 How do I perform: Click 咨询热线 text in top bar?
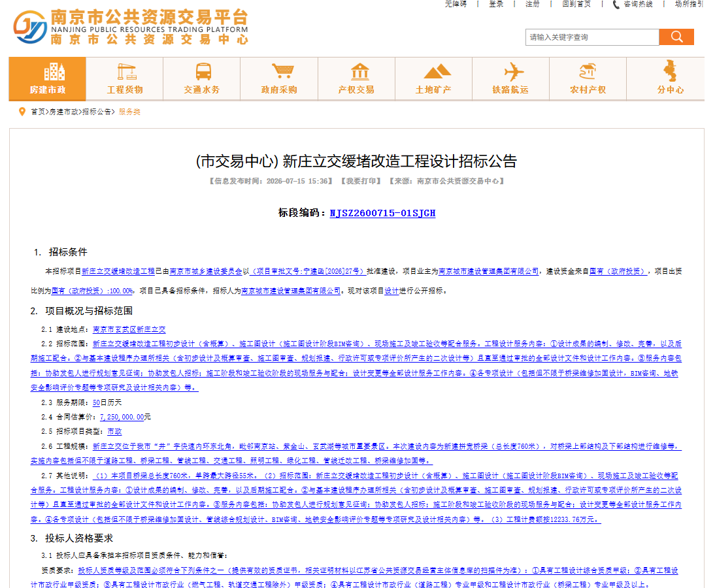pos(639,4)
